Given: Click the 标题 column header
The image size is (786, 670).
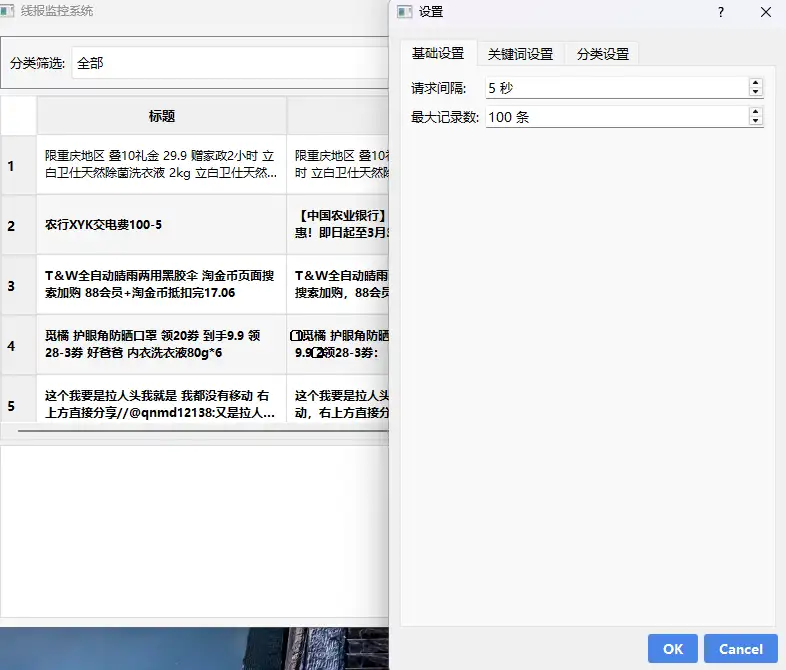Looking at the screenshot, I should point(162,116).
